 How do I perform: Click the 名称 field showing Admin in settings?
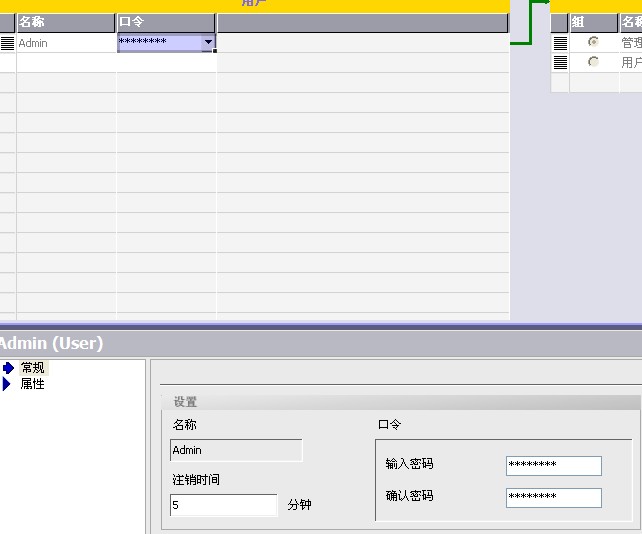(236, 451)
